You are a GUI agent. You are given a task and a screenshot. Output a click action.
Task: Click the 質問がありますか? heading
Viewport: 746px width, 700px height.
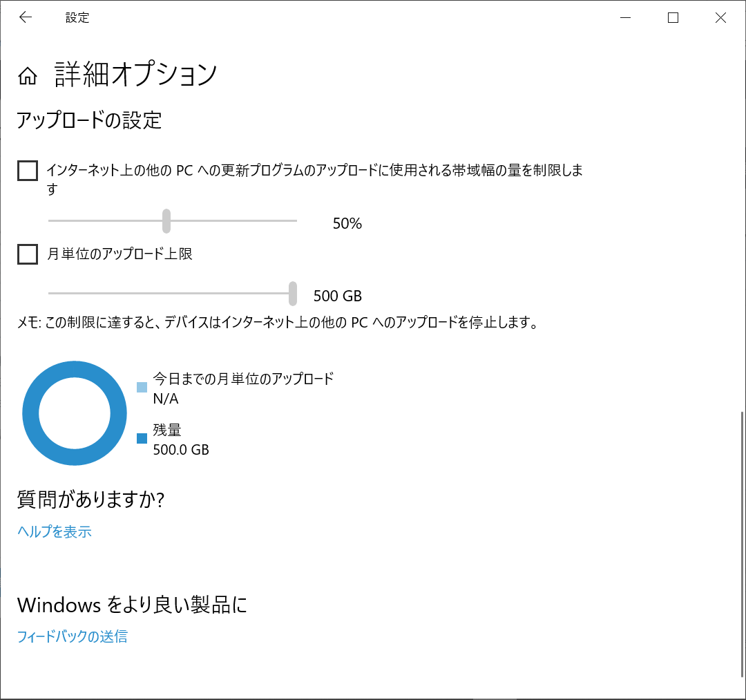(x=91, y=500)
